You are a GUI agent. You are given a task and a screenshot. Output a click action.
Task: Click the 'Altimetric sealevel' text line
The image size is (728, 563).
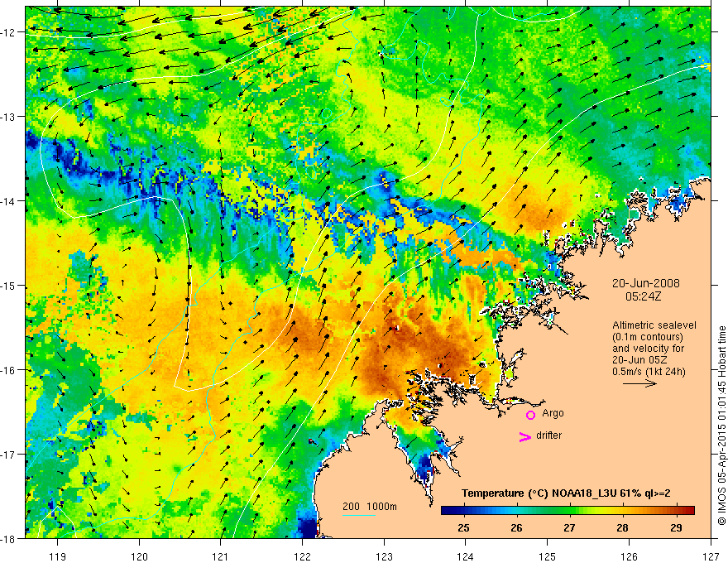coord(654,325)
